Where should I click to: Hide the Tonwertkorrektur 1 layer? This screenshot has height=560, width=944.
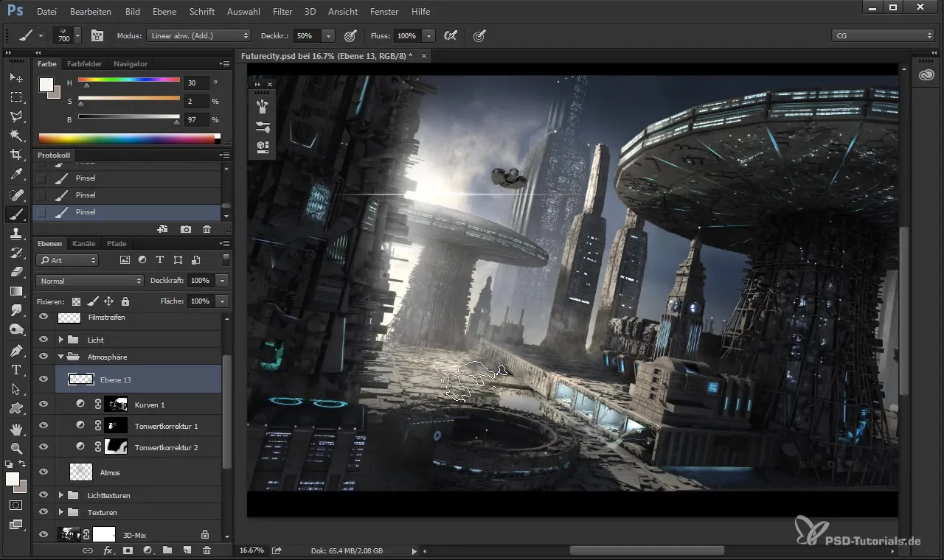click(44, 426)
